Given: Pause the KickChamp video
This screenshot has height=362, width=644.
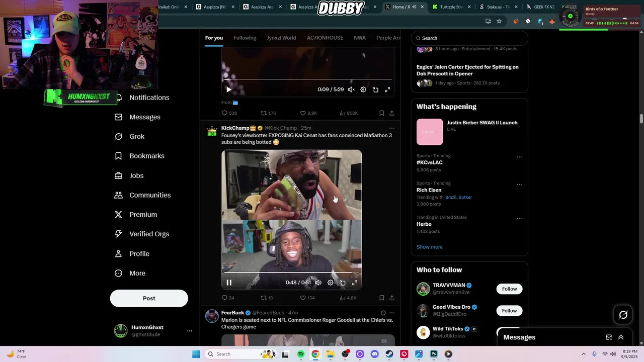Looking at the screenshot, I should tap(229, 283).
